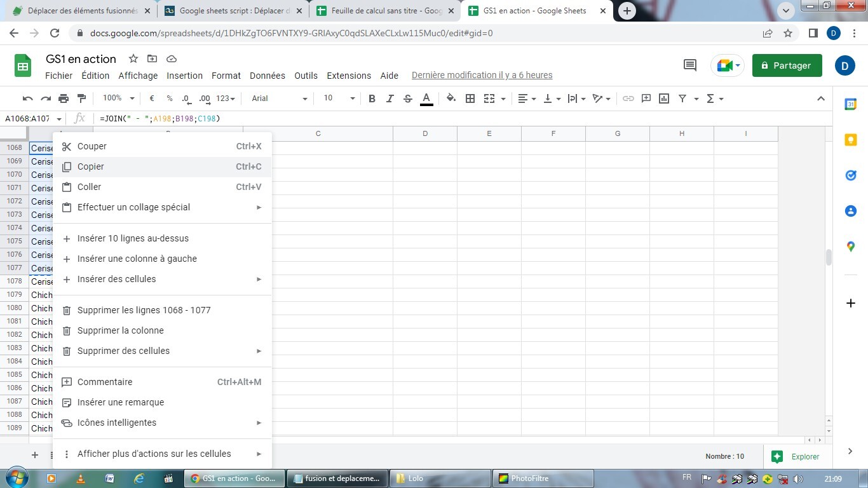
Task: Click the move to folder icon
Action: pos(152,59)
